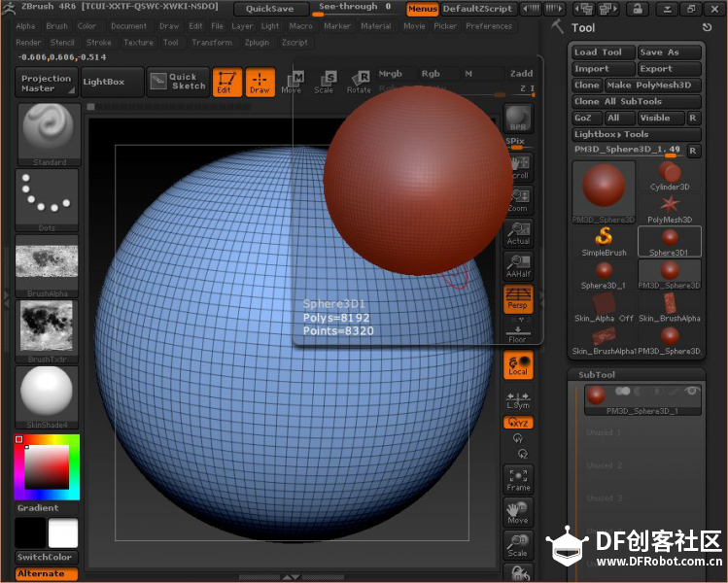This screenshot has height=583, width=728.
Task: Collapse the SubTool panel header
Action: [x=597, y=375]
